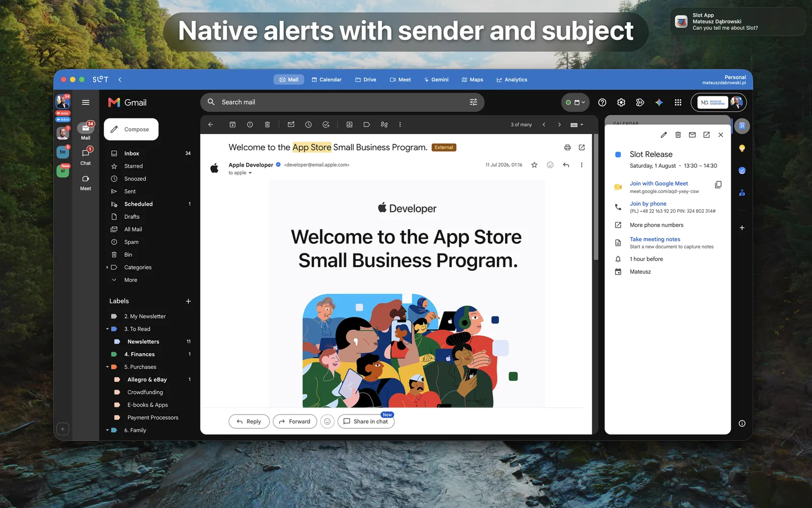Mark the email as unread

(291, 124)
